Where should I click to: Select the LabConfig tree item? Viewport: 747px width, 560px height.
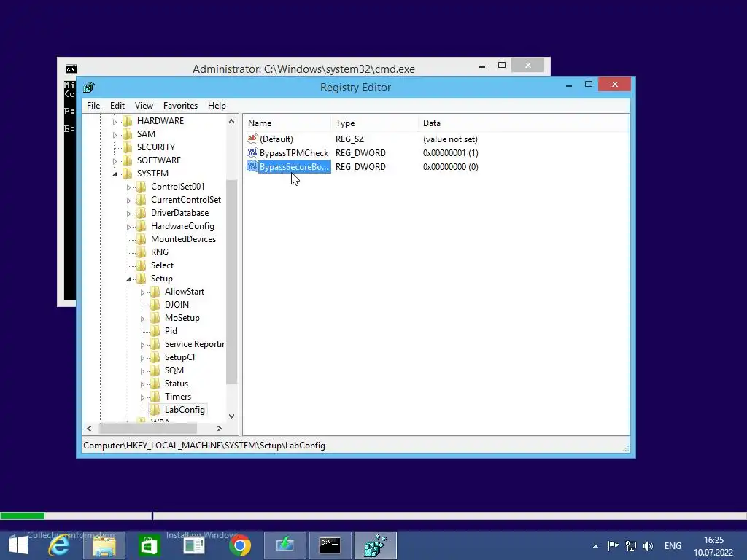(x=185, y=410)
